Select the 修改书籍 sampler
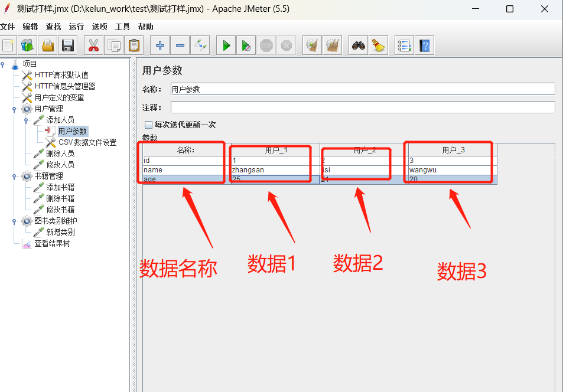Viewport: 563px width, 392px height. 60,210
